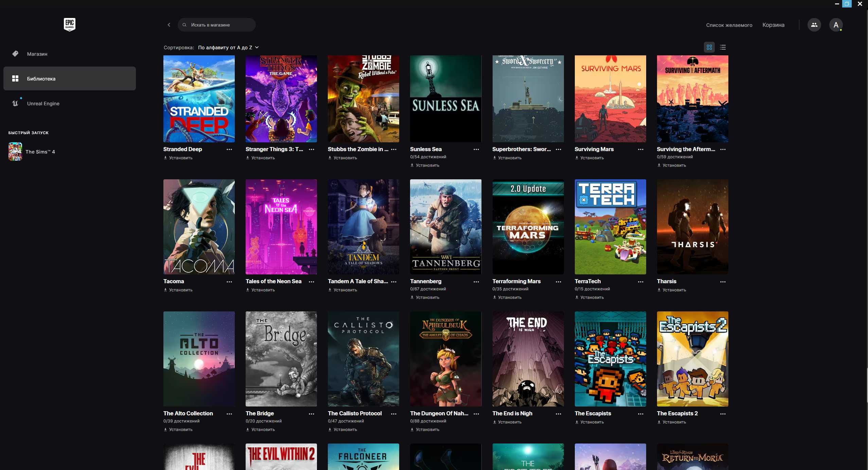Install Terraforming Mars
This screenshot has height=470, width=868.
[x=507, y=297]
